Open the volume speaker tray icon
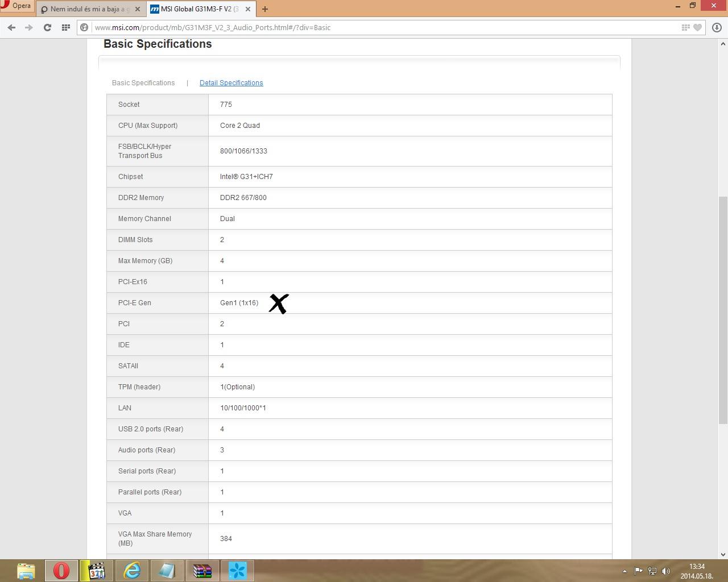Image resolution: width=728 pixels, height=582 pixels. (666, 571)
